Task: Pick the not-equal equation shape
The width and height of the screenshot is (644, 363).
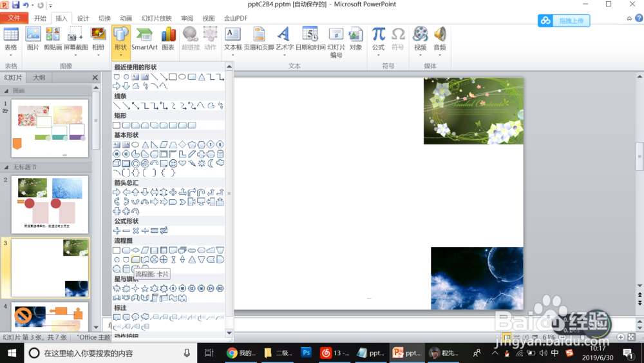Action: click(164, 231)
